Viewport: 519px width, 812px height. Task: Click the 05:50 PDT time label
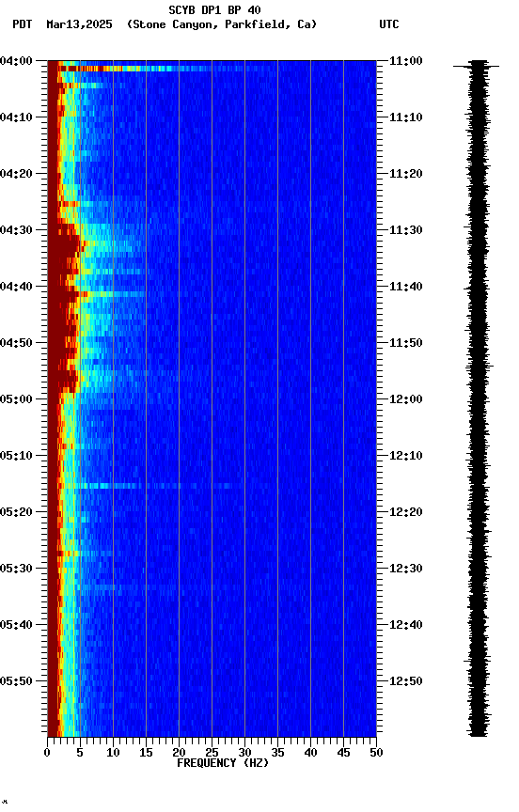(x=16, y=681)
